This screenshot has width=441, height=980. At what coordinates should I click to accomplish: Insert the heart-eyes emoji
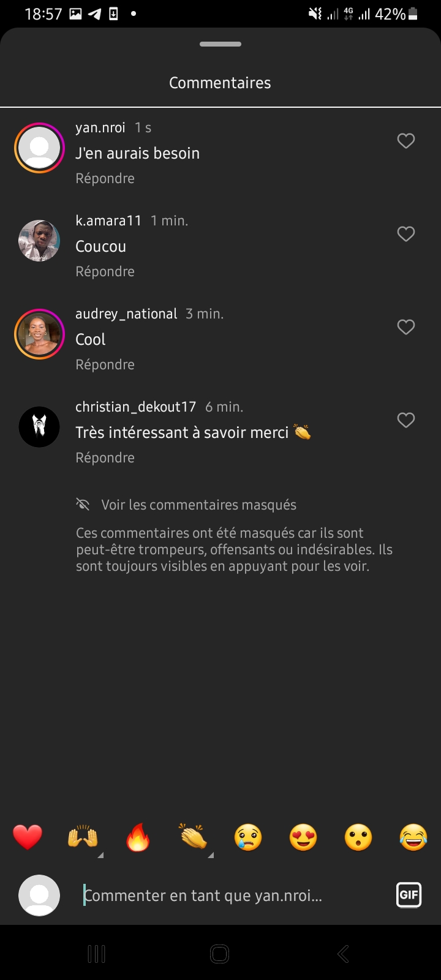coord(303,837)
